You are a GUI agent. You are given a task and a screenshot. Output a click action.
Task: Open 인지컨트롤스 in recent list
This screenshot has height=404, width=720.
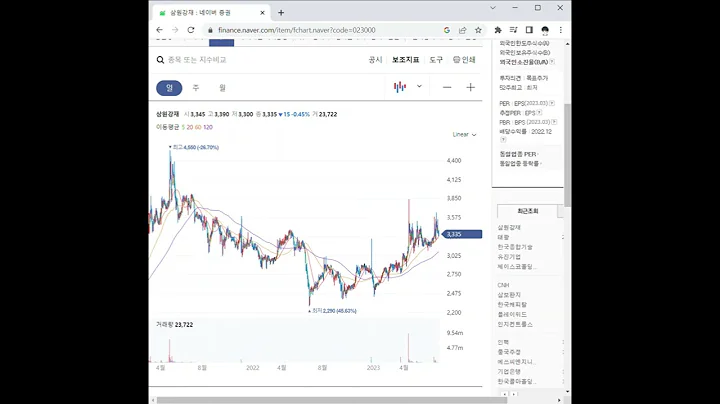point(515,324)
